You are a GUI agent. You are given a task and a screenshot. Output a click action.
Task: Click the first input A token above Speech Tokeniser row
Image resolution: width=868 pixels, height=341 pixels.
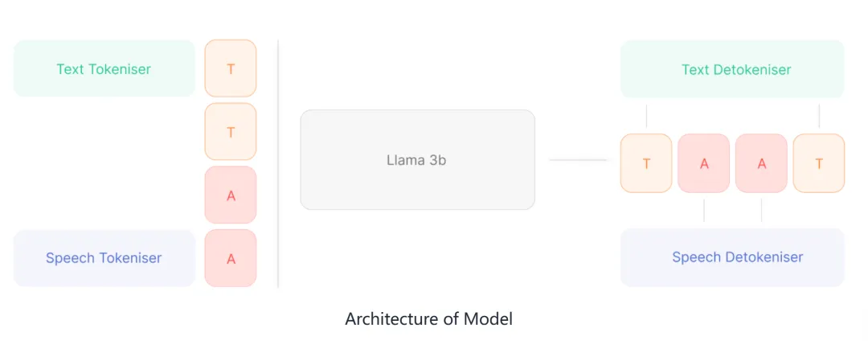click(x=231, y=195)
